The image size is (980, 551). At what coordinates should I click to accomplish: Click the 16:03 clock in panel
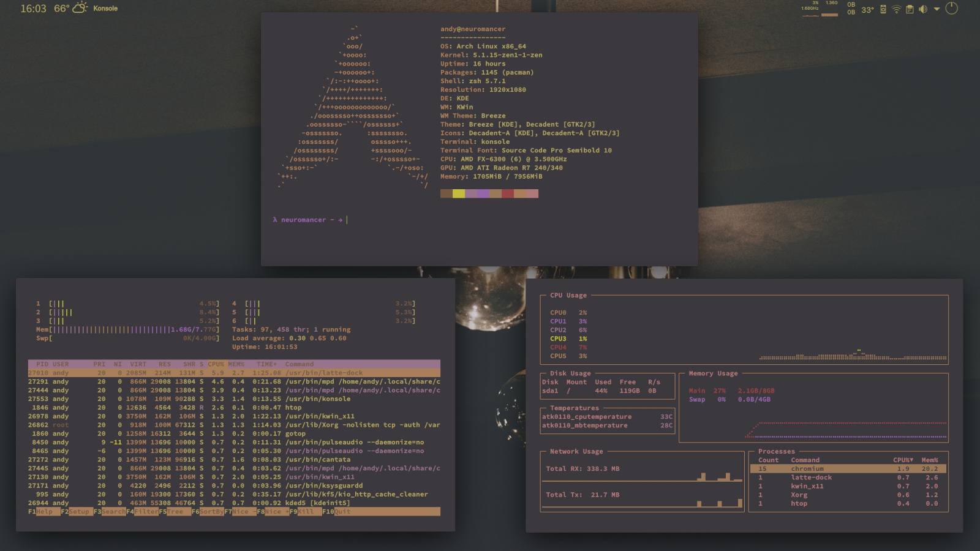tap(33, 9)
